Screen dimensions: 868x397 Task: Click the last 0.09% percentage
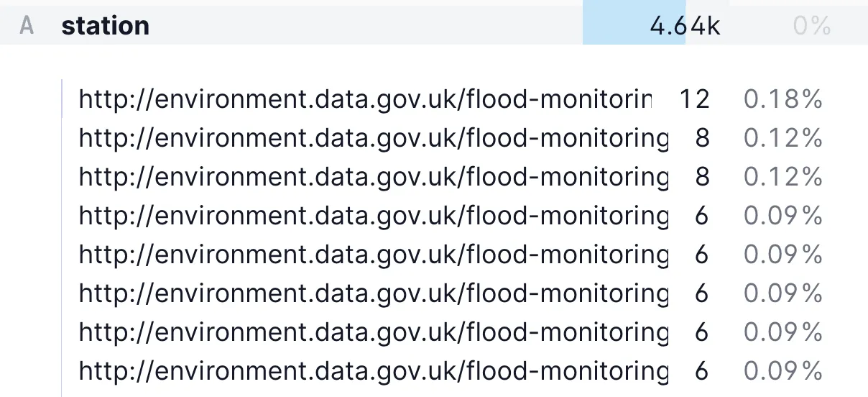782,371
